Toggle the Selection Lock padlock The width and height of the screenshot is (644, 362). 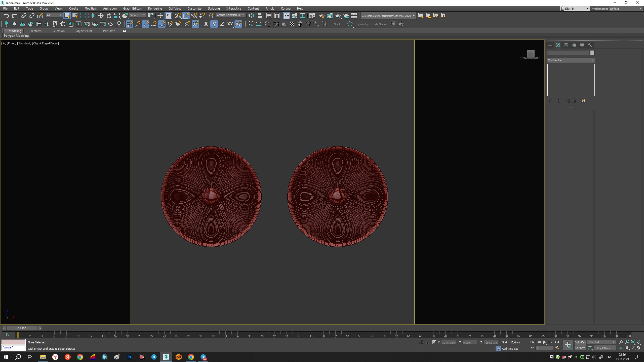tap(427, 342)
